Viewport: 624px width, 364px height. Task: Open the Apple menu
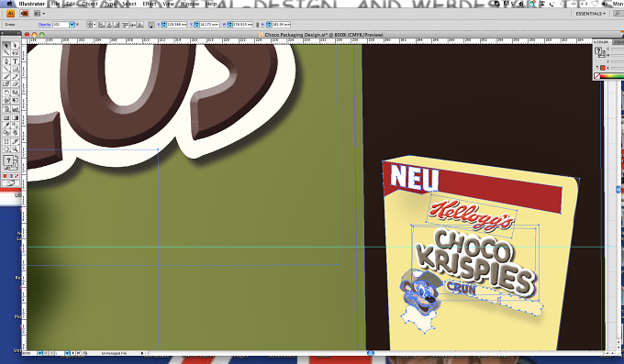[x=9, y=4]
